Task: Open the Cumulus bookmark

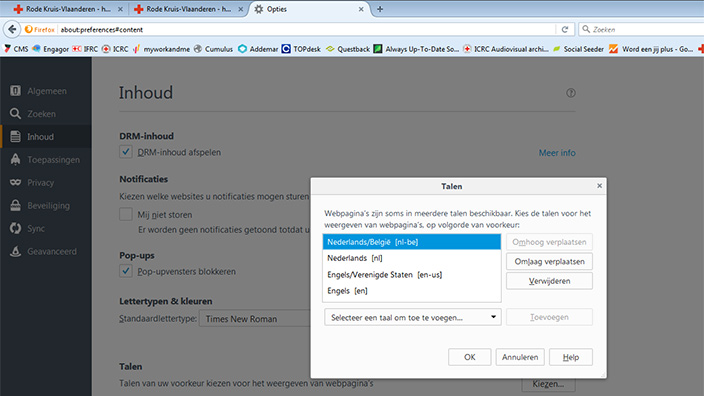Action: tap(213, 49)
